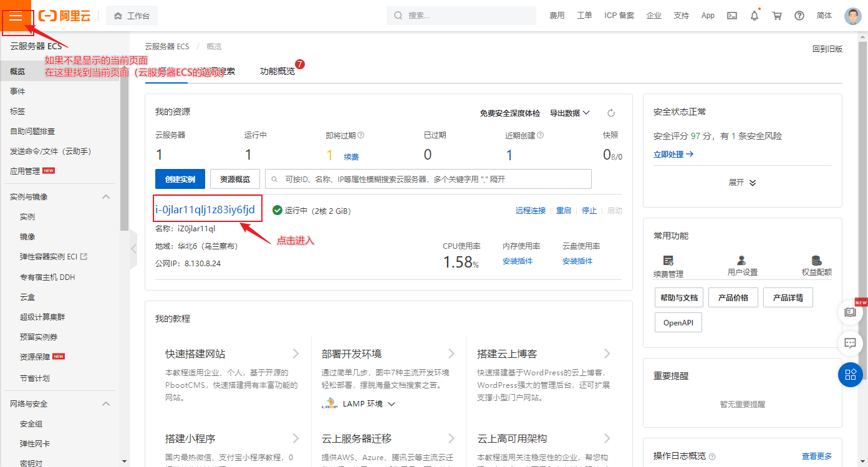Click the 帮助与文档 button

coord(679,297)
